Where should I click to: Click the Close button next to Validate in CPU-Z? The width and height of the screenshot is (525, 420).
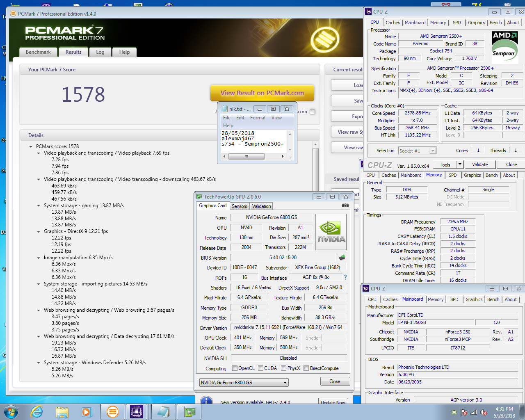(x=511, y=164)
